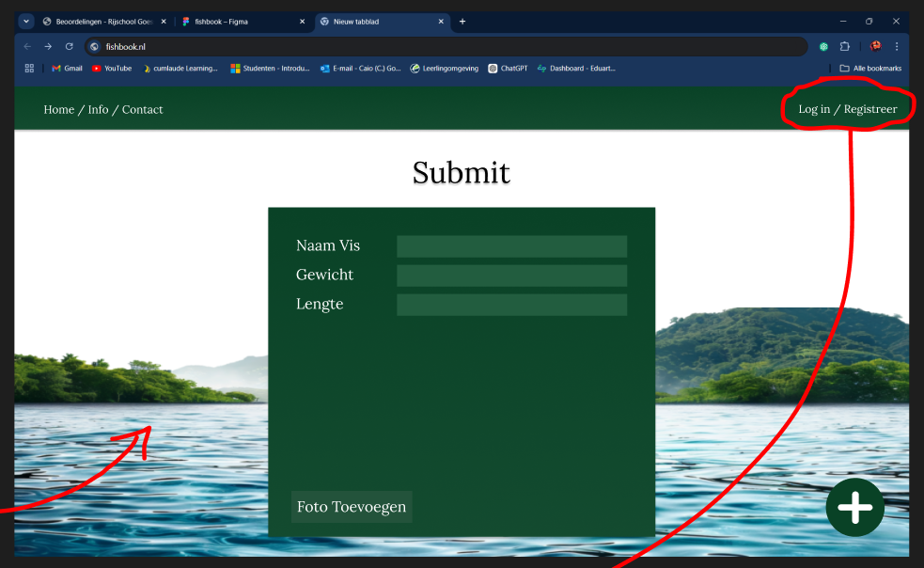Screen dimensions: 924x568
Task: Open the new tab with plus icon
Action: pos(462,22)
